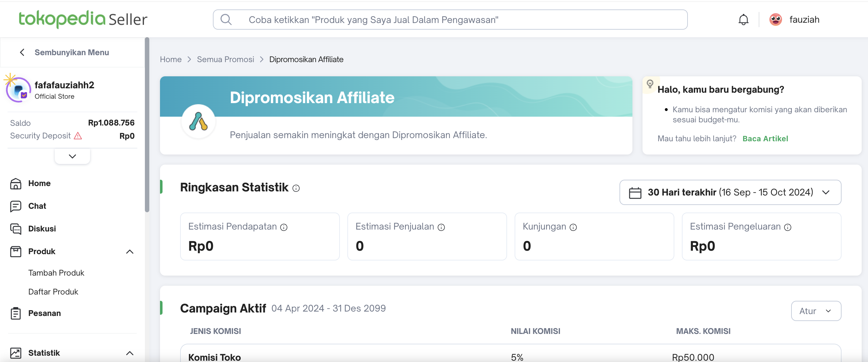This screenshot has width=868, height=362.
Task: Click info icon next to Estimasi Penjualan
Action: click(441, 227)
